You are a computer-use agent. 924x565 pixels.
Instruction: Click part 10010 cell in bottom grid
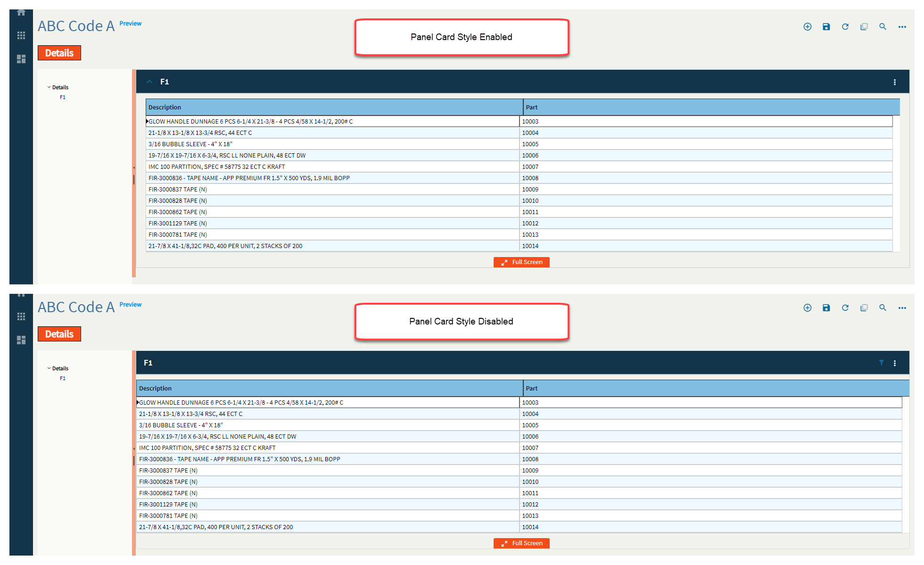tap(711, 482)
